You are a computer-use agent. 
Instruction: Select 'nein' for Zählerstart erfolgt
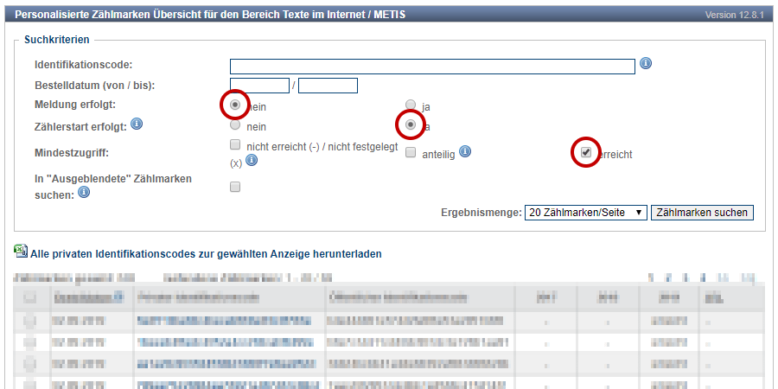point(236,125)
